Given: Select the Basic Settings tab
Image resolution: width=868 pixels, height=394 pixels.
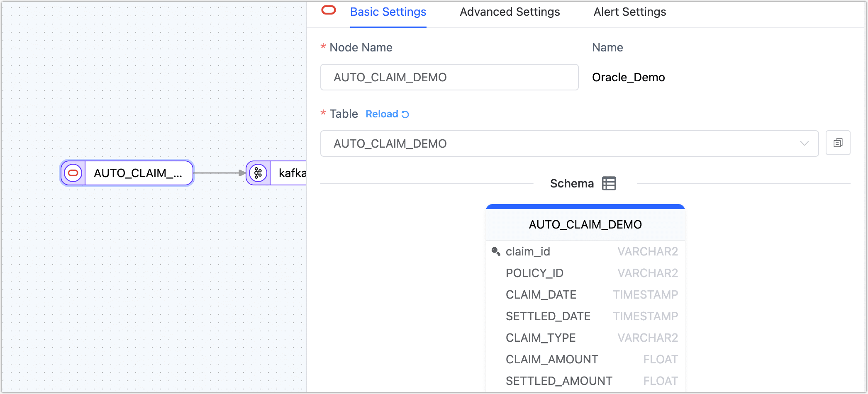Looking at the screenshot, I should pos(388,12).
